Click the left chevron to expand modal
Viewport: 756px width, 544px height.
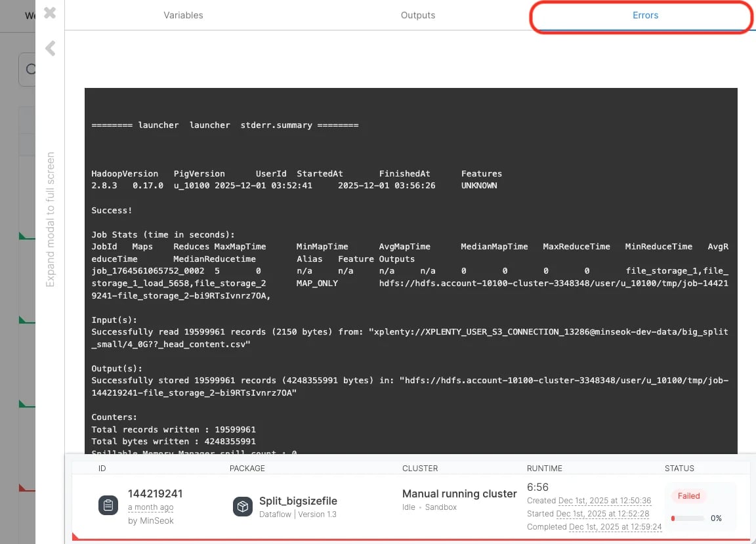coord(50,48)
